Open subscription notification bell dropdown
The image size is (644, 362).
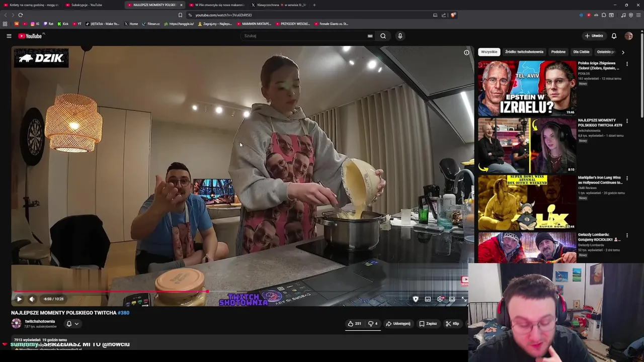(72, 324)
